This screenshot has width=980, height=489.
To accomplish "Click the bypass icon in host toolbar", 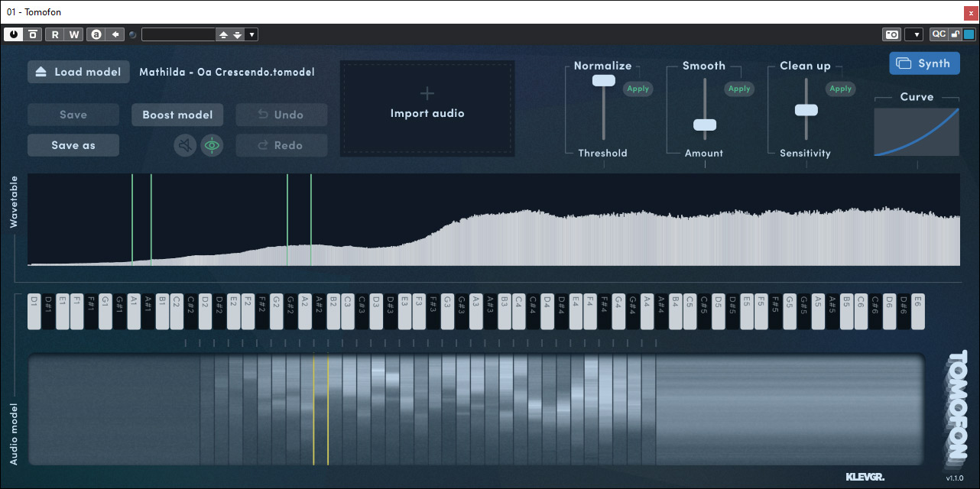I will [x=33, y=34].
